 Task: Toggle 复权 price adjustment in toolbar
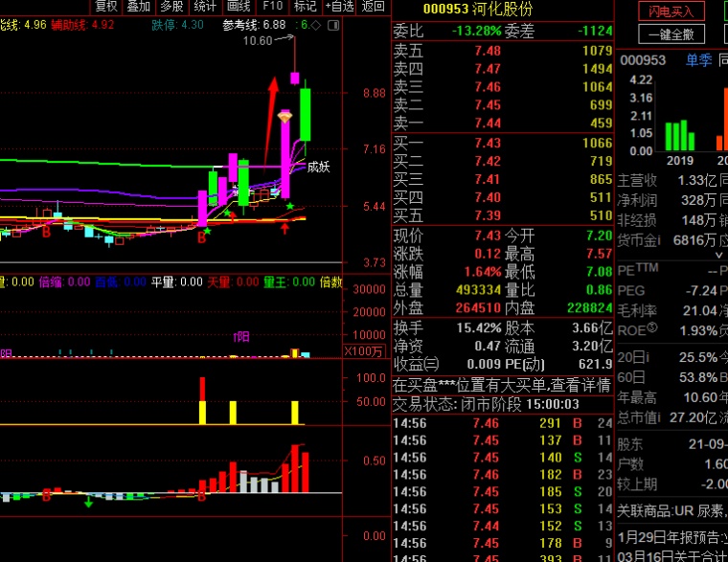[105, 7]
